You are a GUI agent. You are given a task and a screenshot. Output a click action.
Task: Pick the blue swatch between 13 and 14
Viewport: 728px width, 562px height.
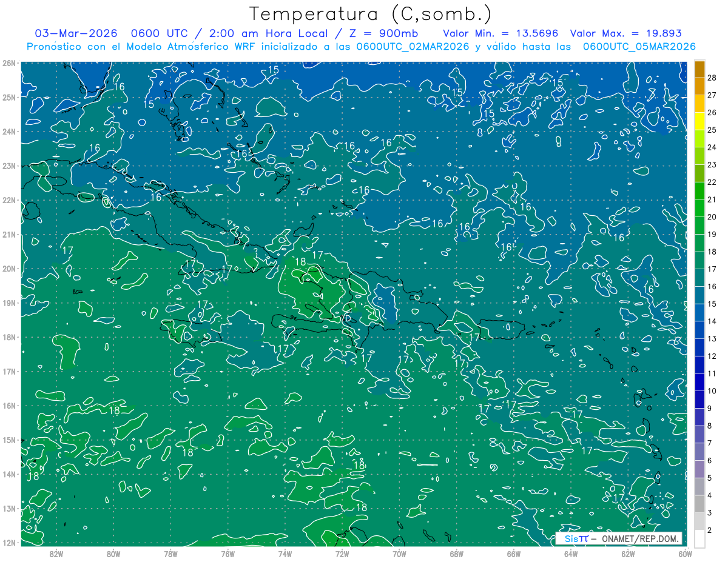(699, 330)
